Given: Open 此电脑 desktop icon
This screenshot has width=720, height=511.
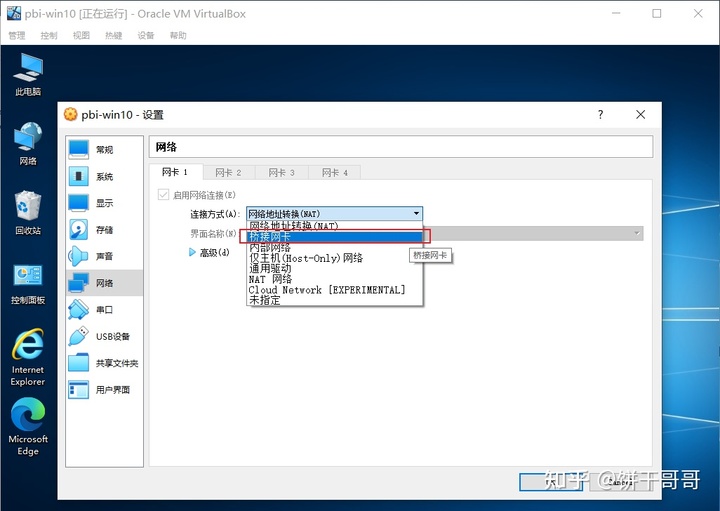Looking at the screenshot, I should pyautogui.click(x=28, y=74).
